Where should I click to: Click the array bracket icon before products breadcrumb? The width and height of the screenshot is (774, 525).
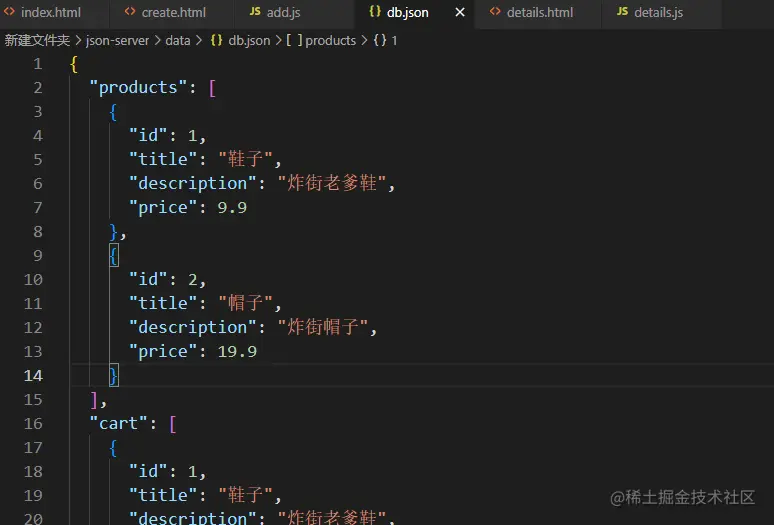294,40
